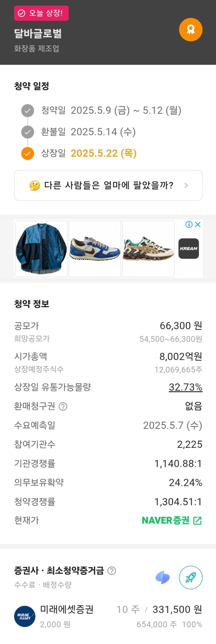Image resolution: width=216 pixels, height=644 pixels.
Task: Expand the 다른 사람들은 얼마에 팔았을까 chevron
Action: (x=186, y=185)
